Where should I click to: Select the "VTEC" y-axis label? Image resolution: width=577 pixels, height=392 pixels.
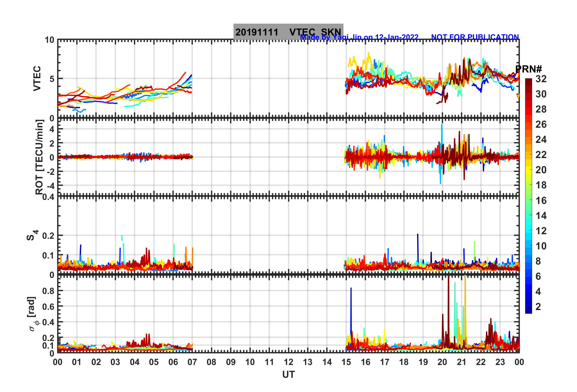pyautogui.click(x=37, y=78)
